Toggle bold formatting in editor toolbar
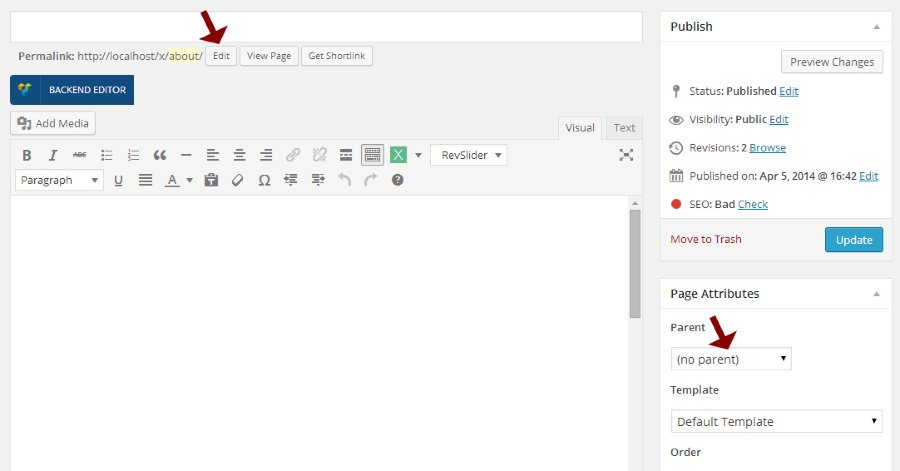Image resolution: width=900 pixels, height=471 pixels. pyautogui.click(x=26, y=155)
